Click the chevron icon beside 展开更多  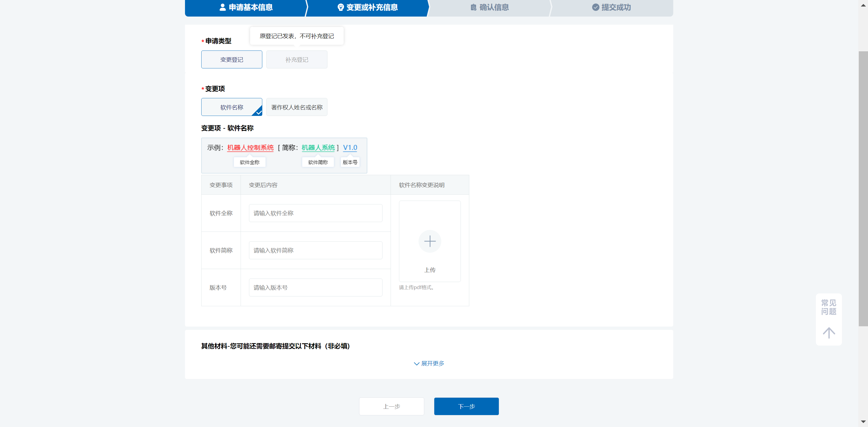[416, 363]
